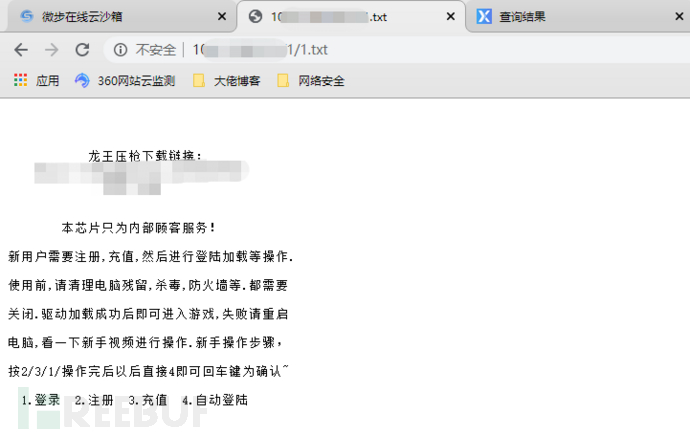Click the address bar URL ending in 1/1.txt
The image size is (690, 436).
(260, 50)
